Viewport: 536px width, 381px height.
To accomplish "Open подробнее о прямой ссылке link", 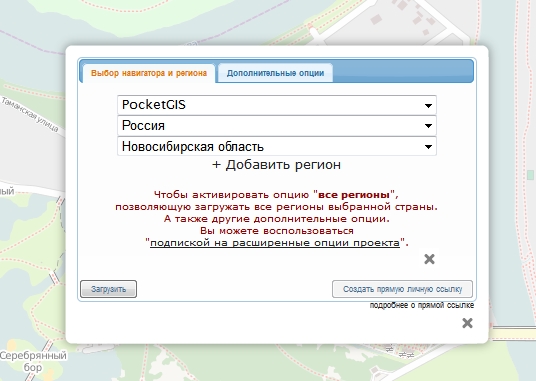I will pos(421,305).
